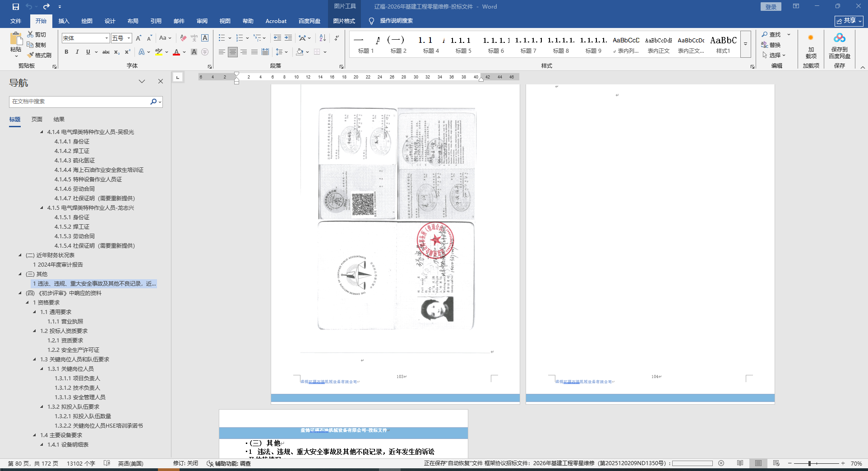The image size is (868, 471).
Task: Open the 文件 menu
Action: pos(16,21)
